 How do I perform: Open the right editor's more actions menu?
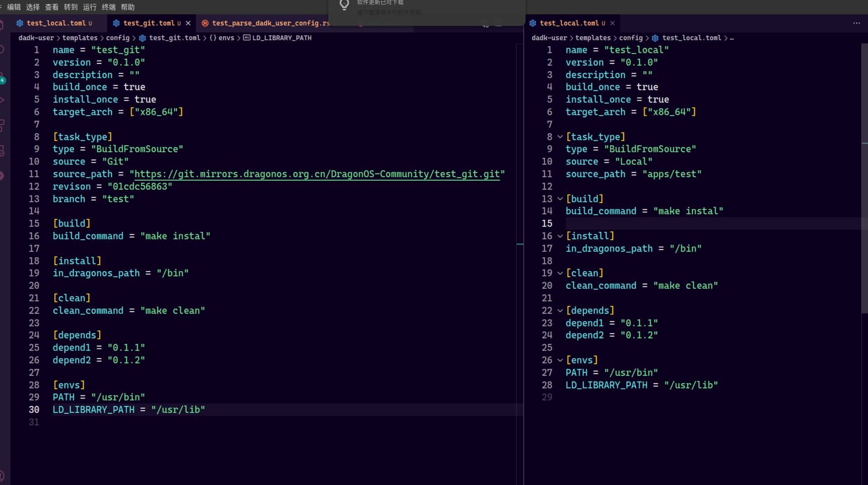856,23
